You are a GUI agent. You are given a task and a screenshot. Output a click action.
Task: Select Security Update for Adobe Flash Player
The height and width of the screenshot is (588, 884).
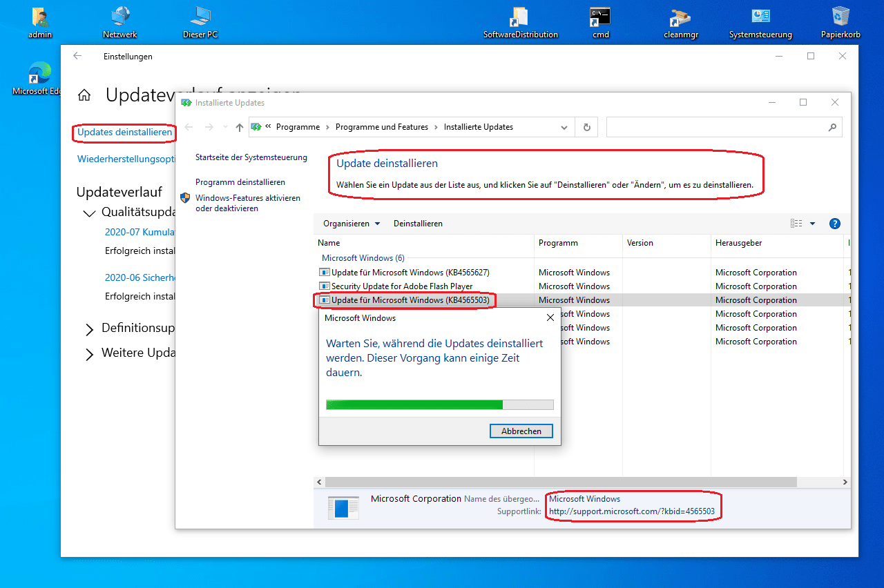[402, 286]
